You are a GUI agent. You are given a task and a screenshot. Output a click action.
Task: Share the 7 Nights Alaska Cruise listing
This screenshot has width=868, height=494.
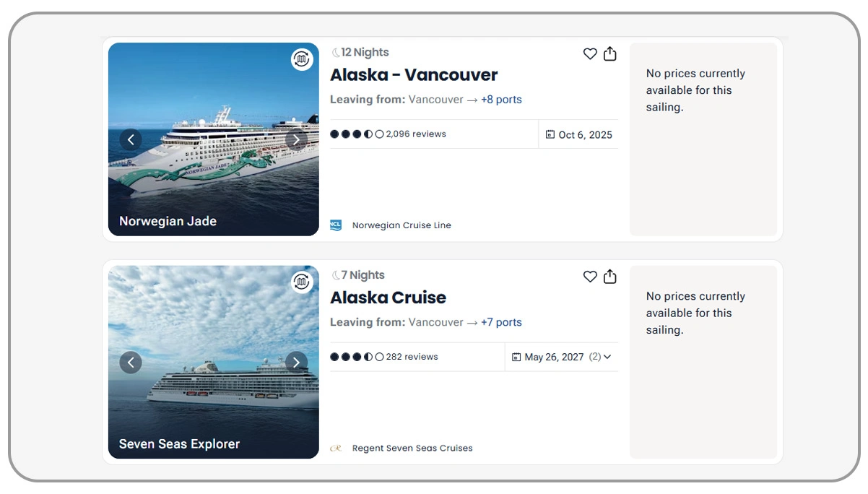coord(610,277)
